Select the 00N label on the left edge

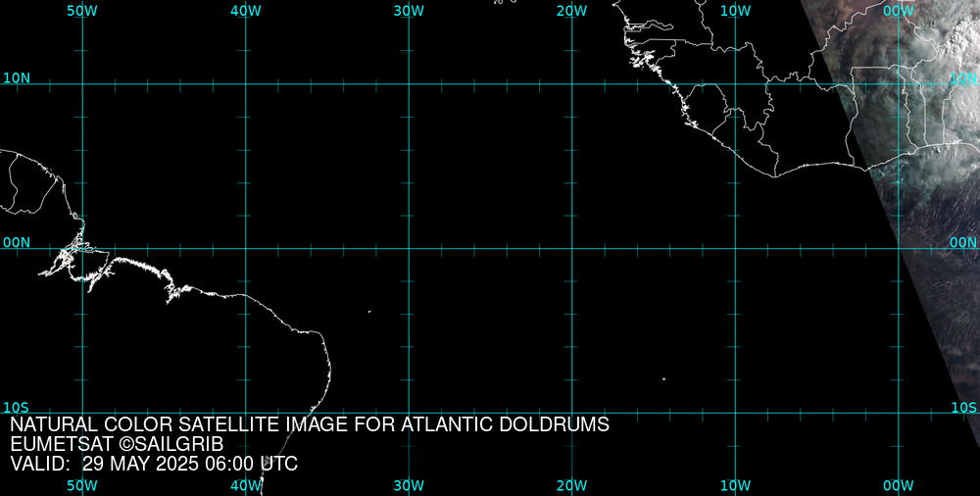click(17, 243)
